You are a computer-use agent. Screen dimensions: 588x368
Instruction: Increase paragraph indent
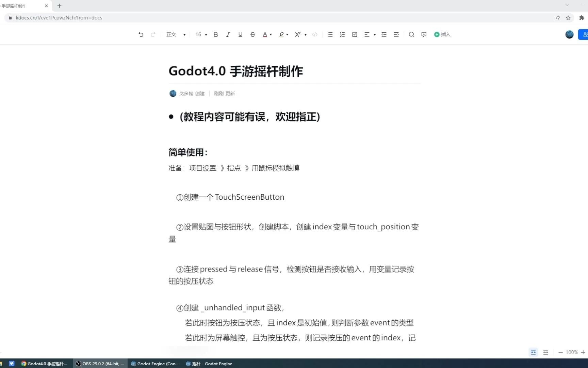pos(396,34)
